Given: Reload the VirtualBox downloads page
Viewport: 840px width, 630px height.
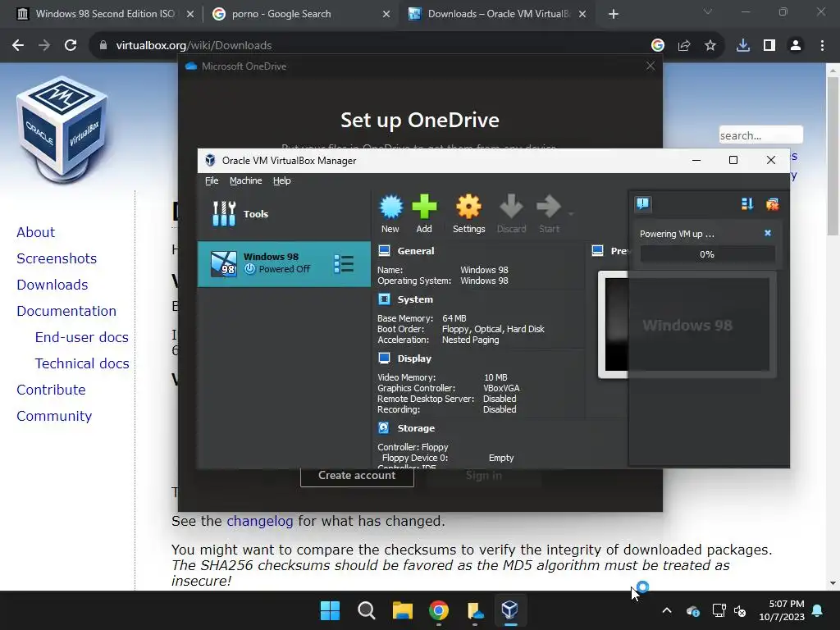Looking at the screenshot, I should pyautogui.click(x=71, y=46).
